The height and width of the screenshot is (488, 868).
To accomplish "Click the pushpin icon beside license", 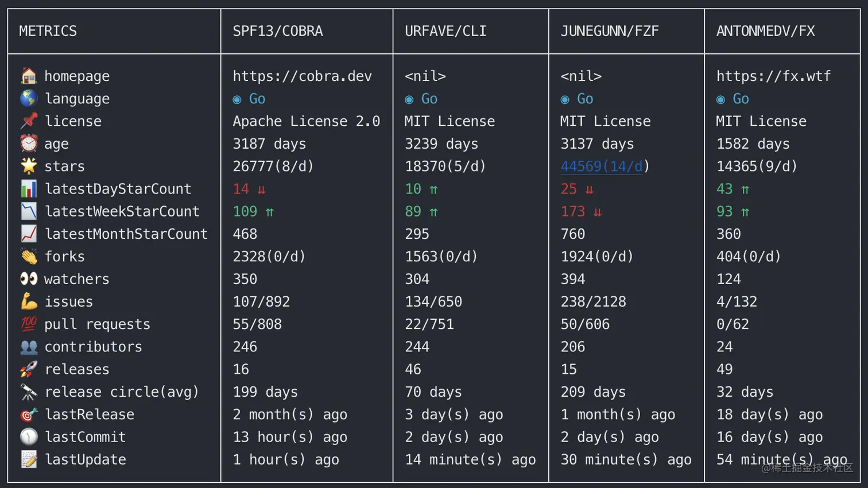I will 29,121.
